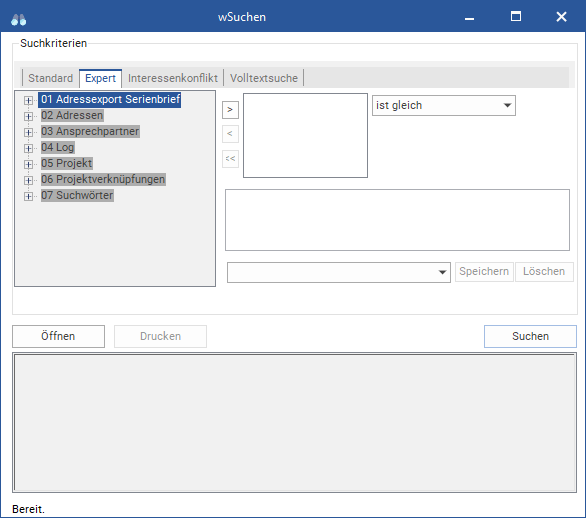
Task: Open the Volltextsuche tab
Action: pyautogui.click(x=264, y=78)
